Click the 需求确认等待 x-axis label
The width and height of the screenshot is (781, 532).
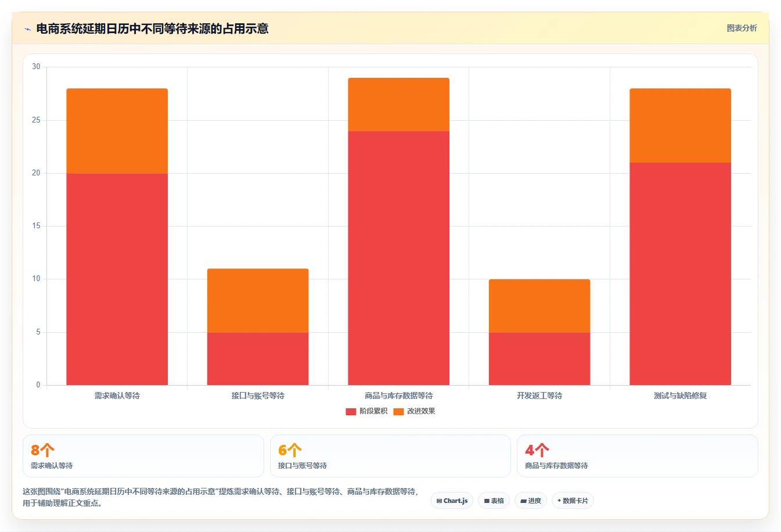(x=117, y=396)
